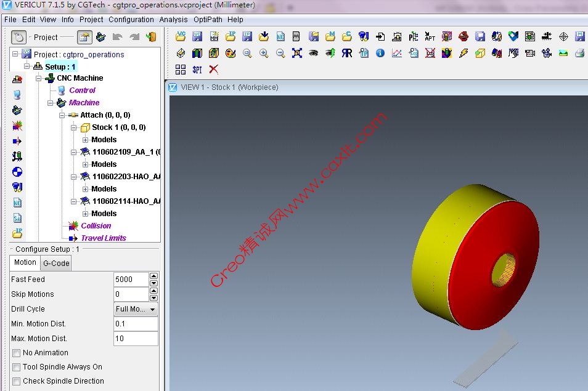Select Travel Limits in project tree
The height and width of the screenshot is (391, 588).
pos(103,238)
